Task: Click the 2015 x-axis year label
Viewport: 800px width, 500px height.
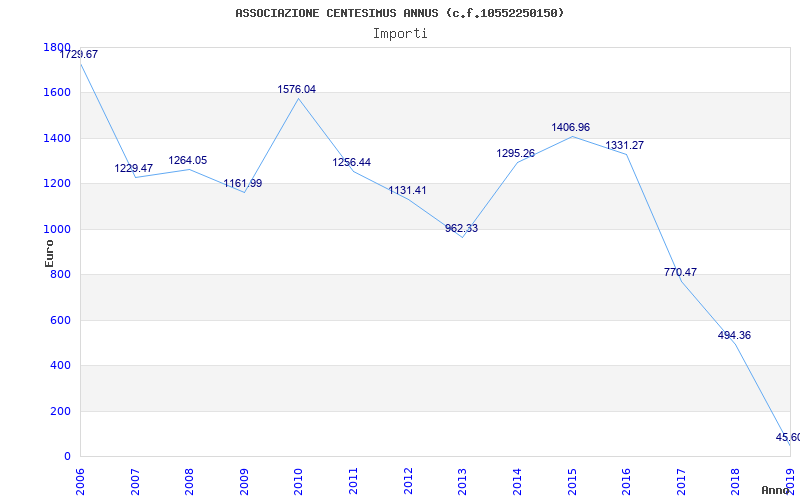Action: coord(571,482)
